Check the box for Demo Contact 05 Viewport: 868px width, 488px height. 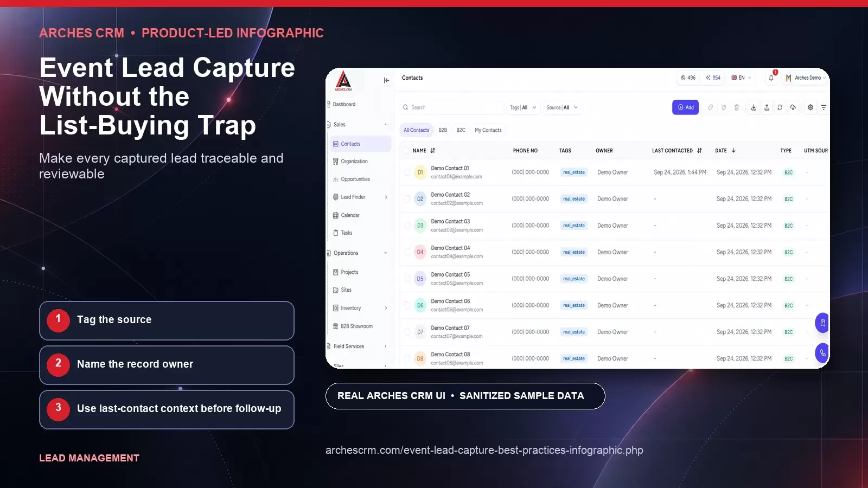[407, 279]
